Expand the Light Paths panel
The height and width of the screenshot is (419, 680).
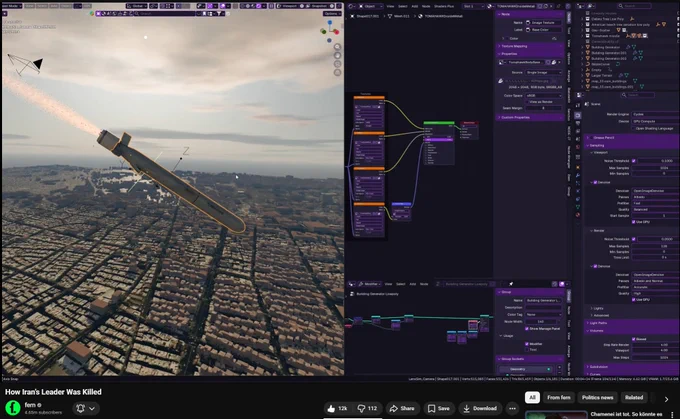[x=631, y=323]
